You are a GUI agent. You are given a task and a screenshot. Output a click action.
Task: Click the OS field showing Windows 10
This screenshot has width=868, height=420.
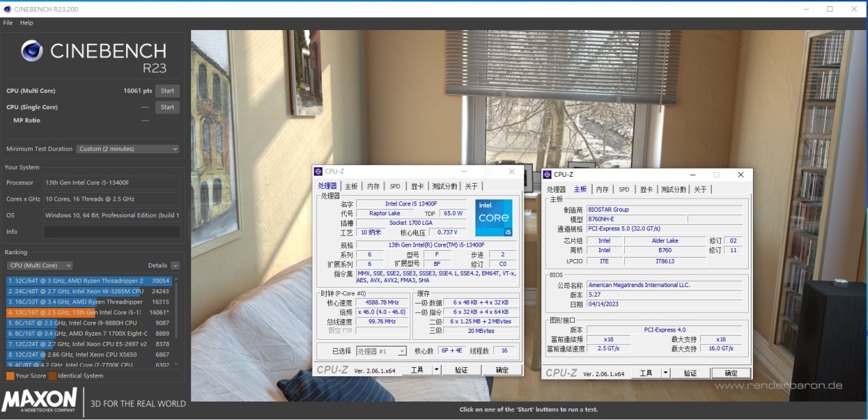(x=112, y=215)
